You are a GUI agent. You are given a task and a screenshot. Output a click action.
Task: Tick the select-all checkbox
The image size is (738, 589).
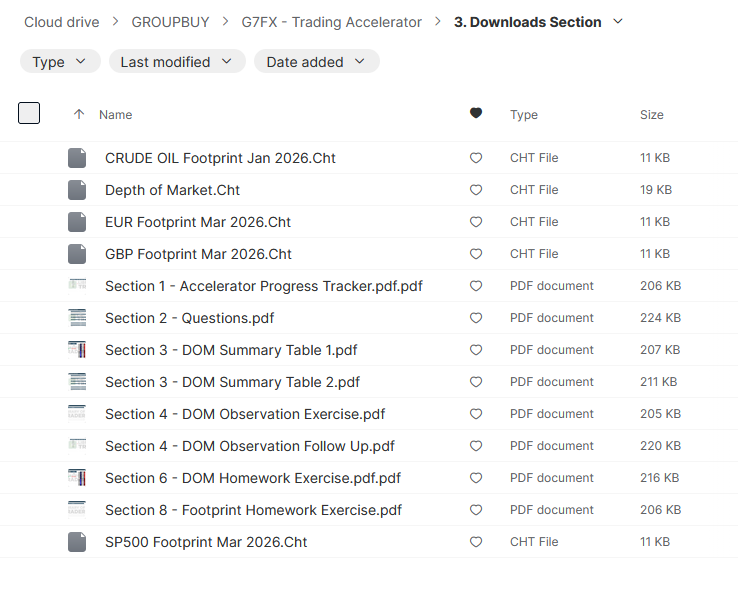(x=29, y=114)
